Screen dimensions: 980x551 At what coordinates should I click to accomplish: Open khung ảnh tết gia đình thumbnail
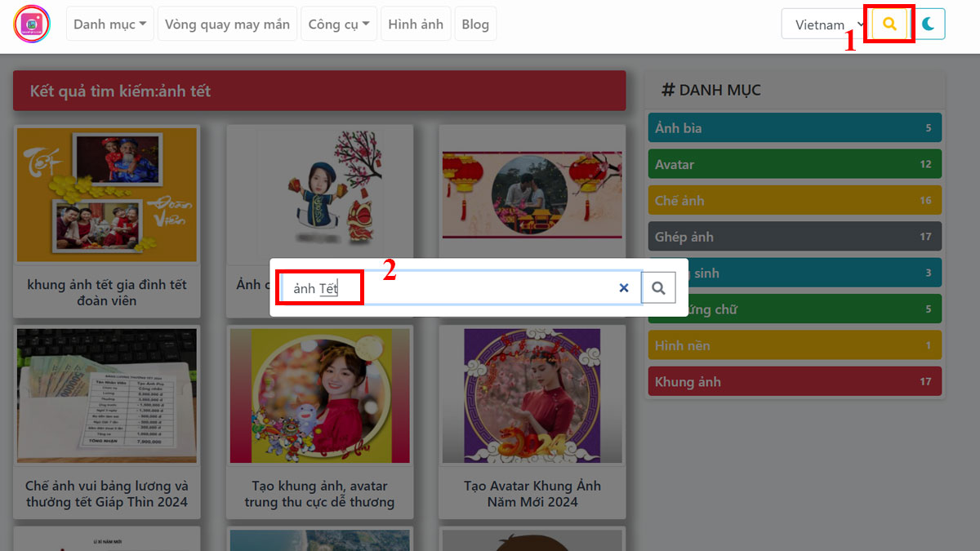coord(107,194)
